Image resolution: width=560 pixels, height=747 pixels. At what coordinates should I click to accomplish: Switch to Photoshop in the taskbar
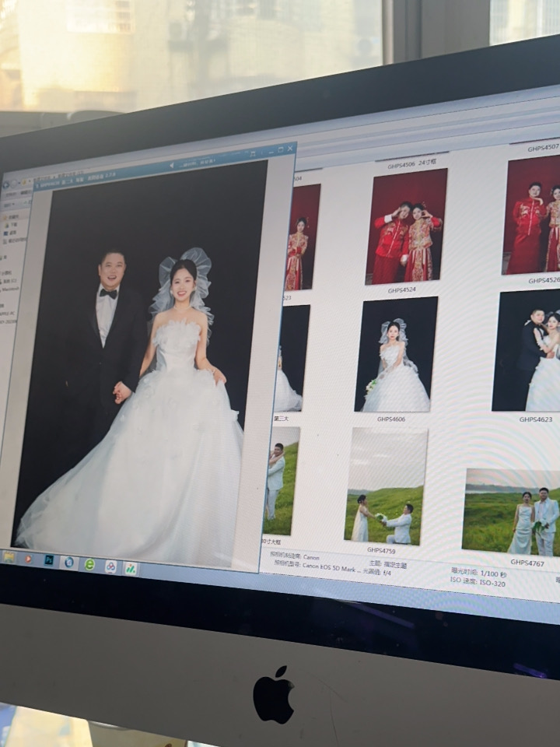tap(49, 560)
